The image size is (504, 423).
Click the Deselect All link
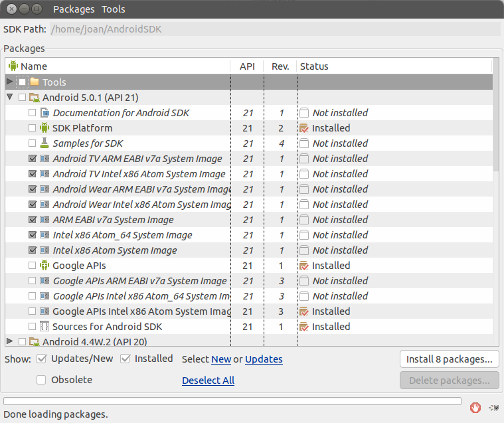click(208, 381)
